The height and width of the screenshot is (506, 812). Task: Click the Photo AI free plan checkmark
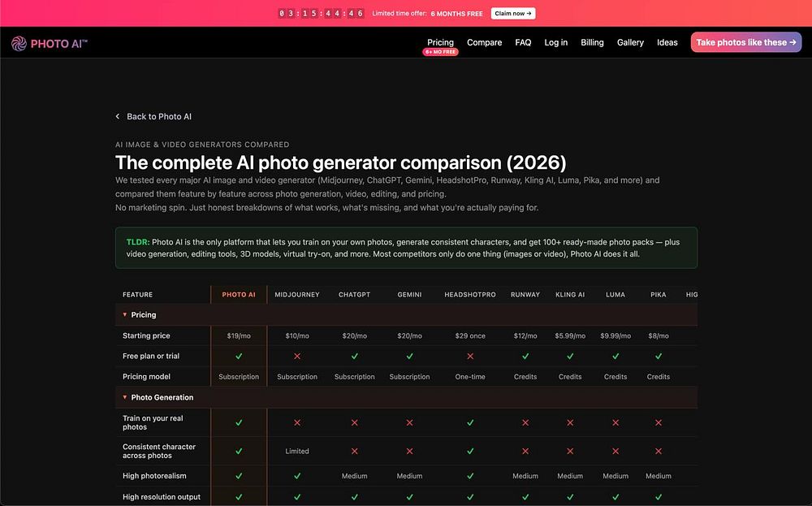click(239, 357)
